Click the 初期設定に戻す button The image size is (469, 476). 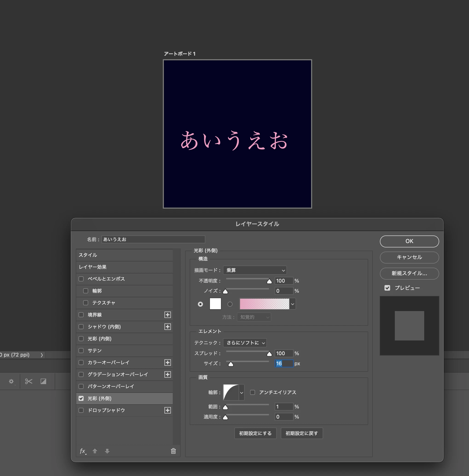click(x=302, y=433)
